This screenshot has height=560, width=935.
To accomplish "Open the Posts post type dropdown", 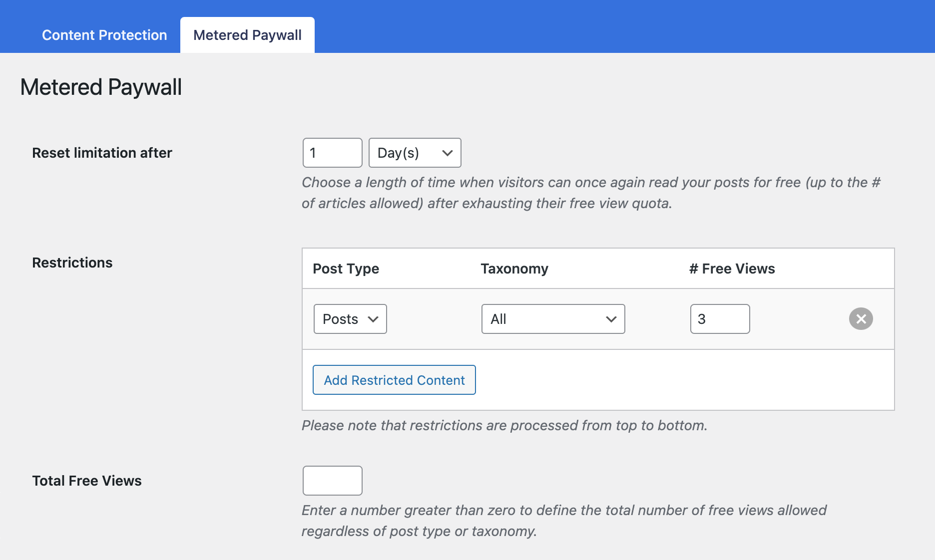I will (x=350, y=319).
